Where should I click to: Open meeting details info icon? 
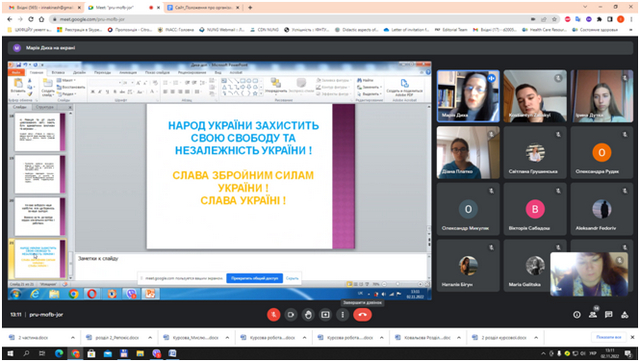click(577, 315)
